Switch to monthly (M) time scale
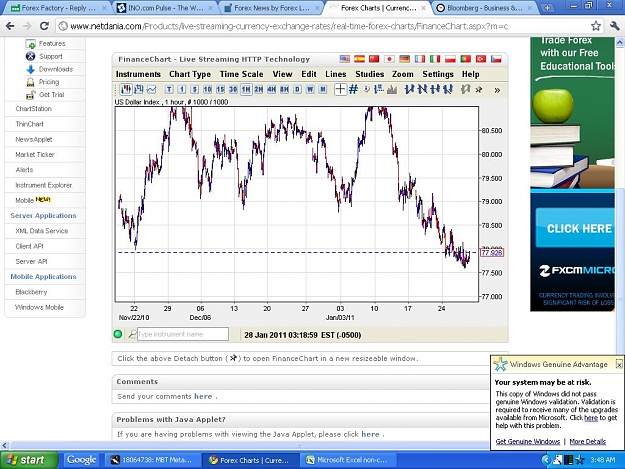The width and height of the screenshot is (625, 469). click(323, 90)
